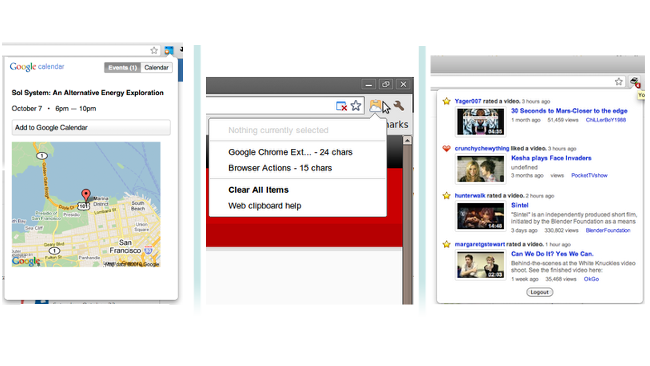Open hunterwalk profile link
Image resolution: width=650 pixels, height=366 pixels.
coord(470,196)
